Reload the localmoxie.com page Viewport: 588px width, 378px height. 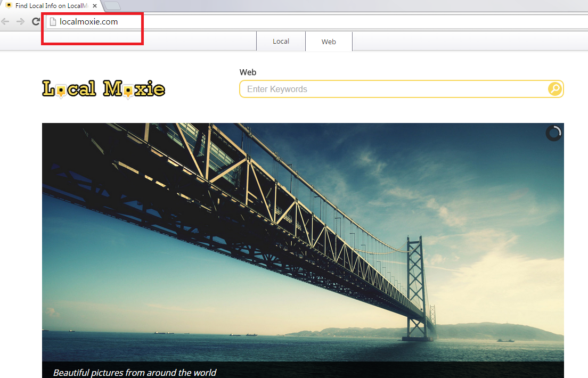point(36,22)
